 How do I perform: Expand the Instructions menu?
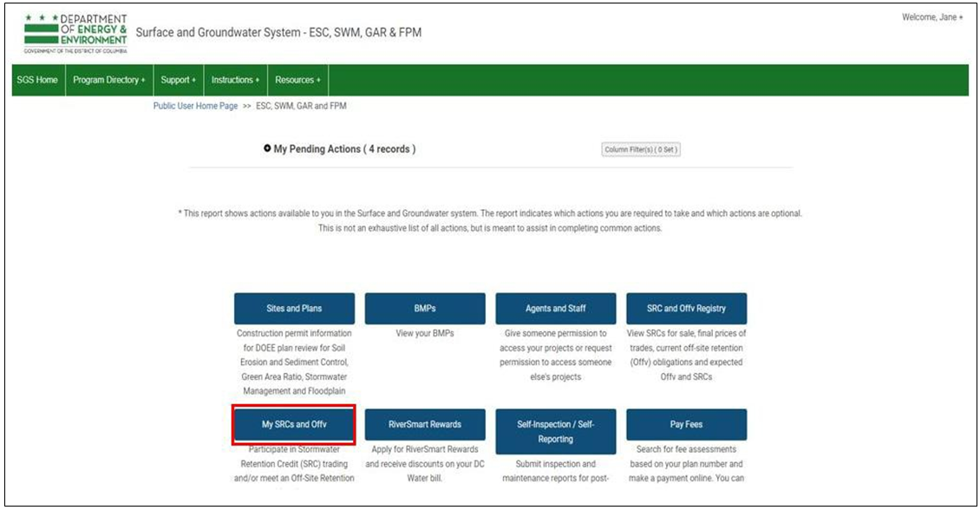235,80
